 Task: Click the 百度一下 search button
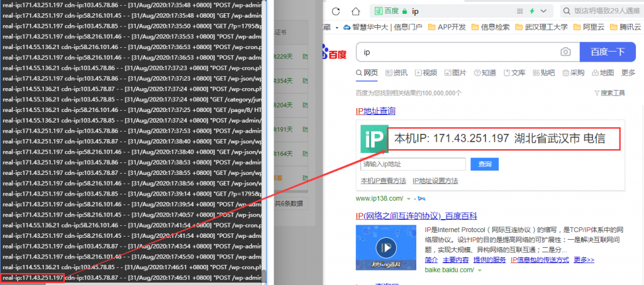point(608,52)
